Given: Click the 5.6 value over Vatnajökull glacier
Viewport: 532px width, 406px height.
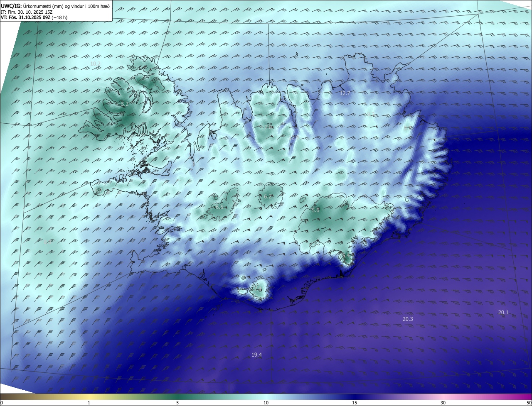Looking at the screenshot, I should click(315, 210).
